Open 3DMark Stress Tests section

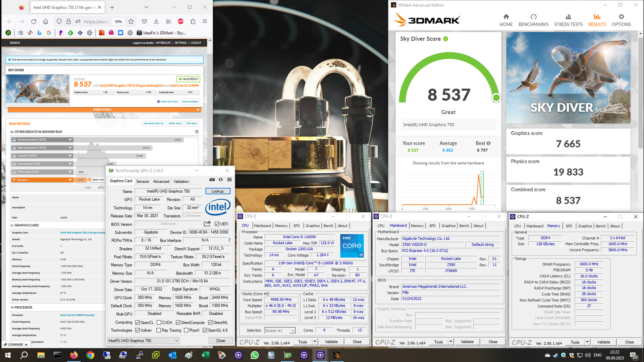pyautogui.click(x=568, y=20)
